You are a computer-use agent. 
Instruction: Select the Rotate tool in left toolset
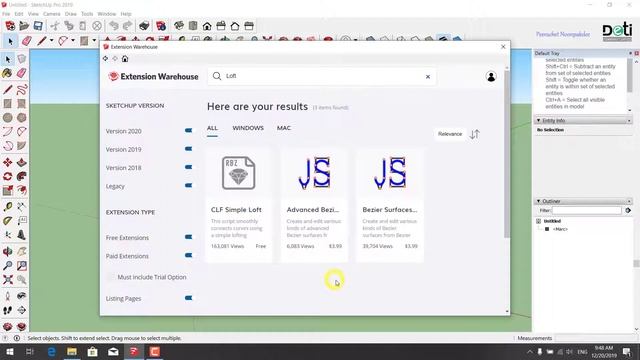pos(7,177)
